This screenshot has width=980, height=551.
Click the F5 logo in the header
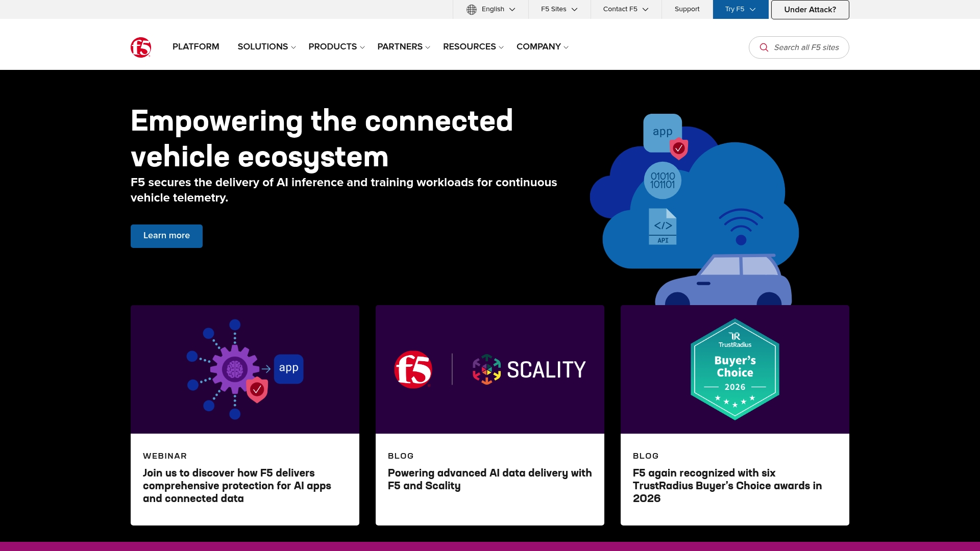[140, 47]
